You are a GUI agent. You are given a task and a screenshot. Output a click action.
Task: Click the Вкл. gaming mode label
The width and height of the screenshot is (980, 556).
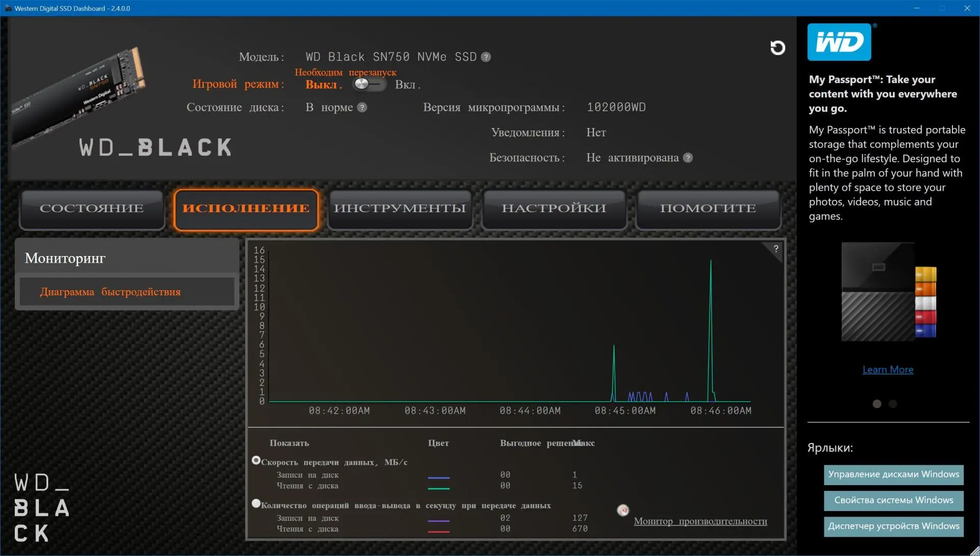(407, 85)
